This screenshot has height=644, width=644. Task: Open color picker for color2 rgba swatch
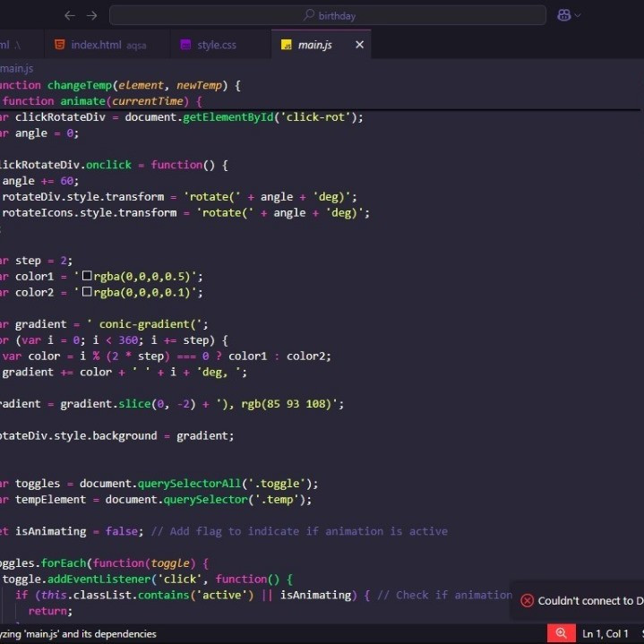click(x=87, y=292)
